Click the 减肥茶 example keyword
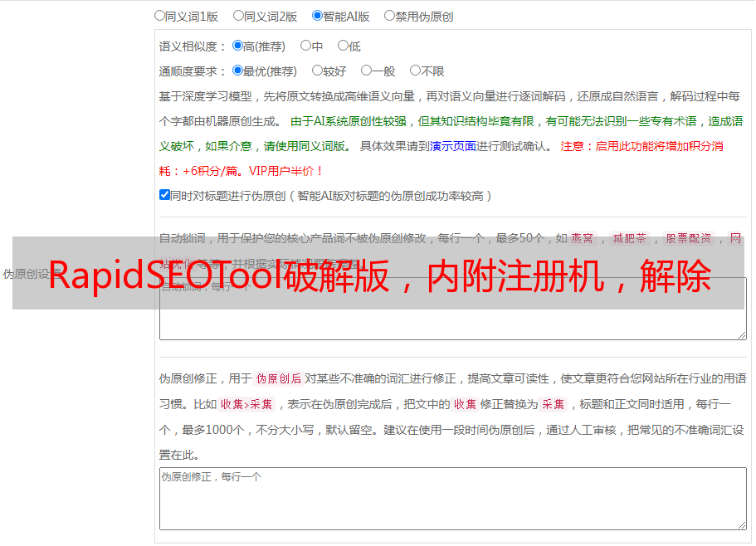The width and height of the screenshot is (756, 546). click(x=630, y=238)
